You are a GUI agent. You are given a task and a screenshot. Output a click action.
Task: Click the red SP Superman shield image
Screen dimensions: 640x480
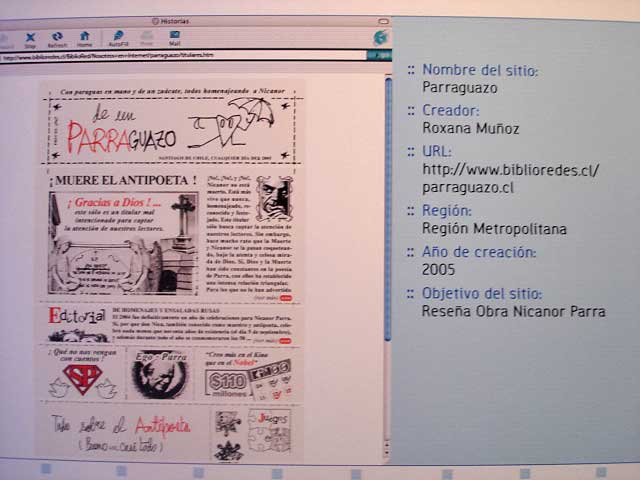[x=82, y=380]
